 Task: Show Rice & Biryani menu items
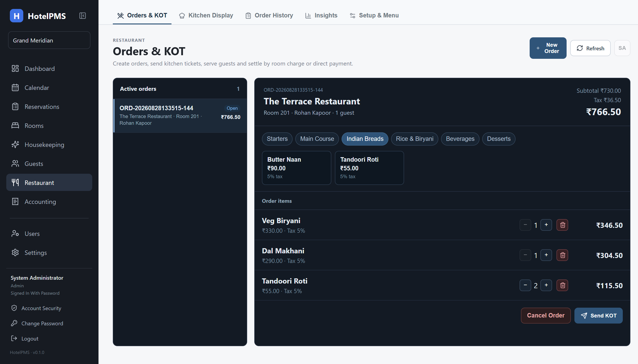[x=415, y=139]
